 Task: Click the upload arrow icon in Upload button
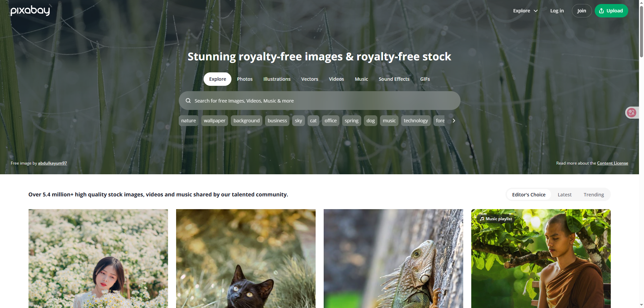[601, 11]
